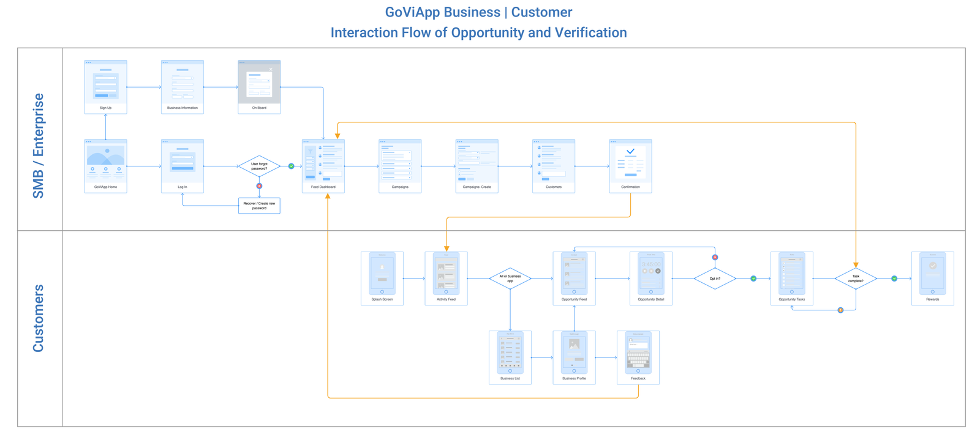The image size is (980, 434).
Task: Click the green check after Opt in
Action: (x=753, y=279)
